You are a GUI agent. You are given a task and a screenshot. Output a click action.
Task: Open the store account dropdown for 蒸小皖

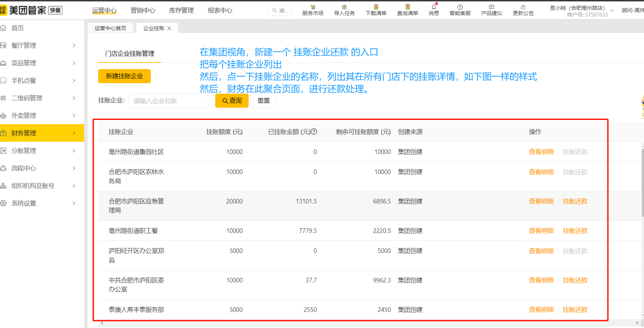point(612,11)
